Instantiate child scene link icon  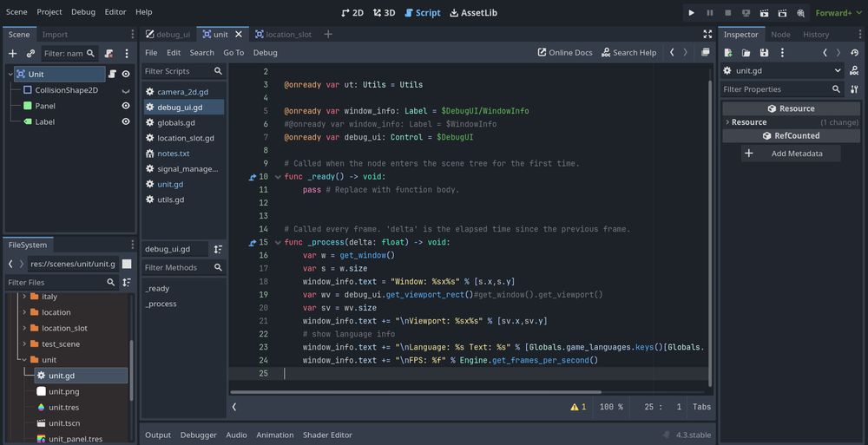(30, 54)
